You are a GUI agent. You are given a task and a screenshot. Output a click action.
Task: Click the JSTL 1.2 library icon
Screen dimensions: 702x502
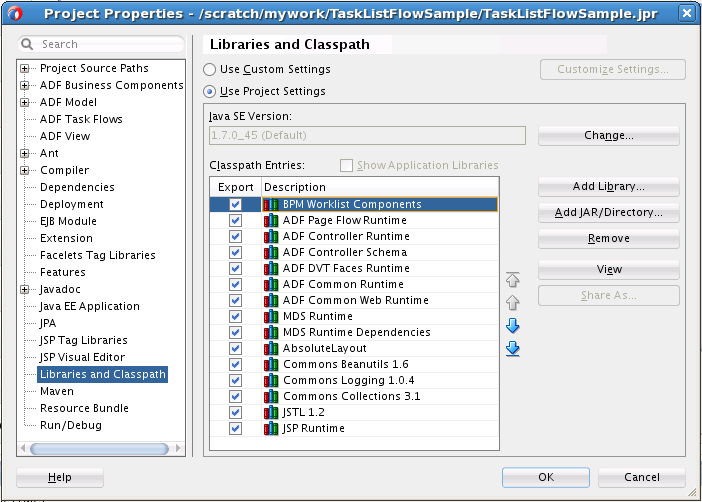pyautogui.click(x=271, y=412)
